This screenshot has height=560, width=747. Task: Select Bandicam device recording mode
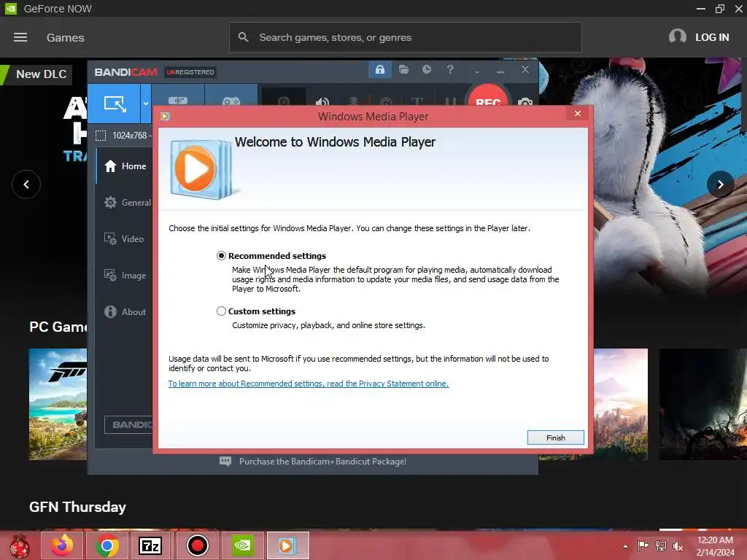coord(178,97)
